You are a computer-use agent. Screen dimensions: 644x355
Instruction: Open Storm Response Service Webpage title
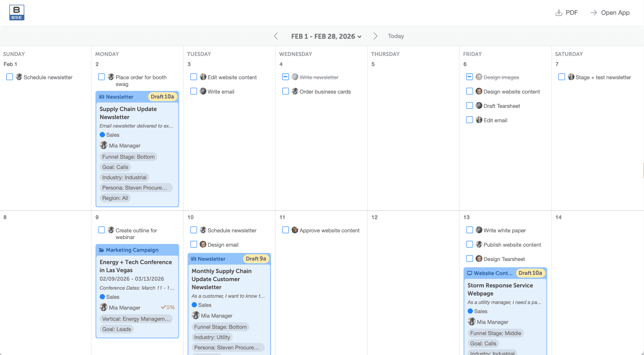[x=500, y=289]
